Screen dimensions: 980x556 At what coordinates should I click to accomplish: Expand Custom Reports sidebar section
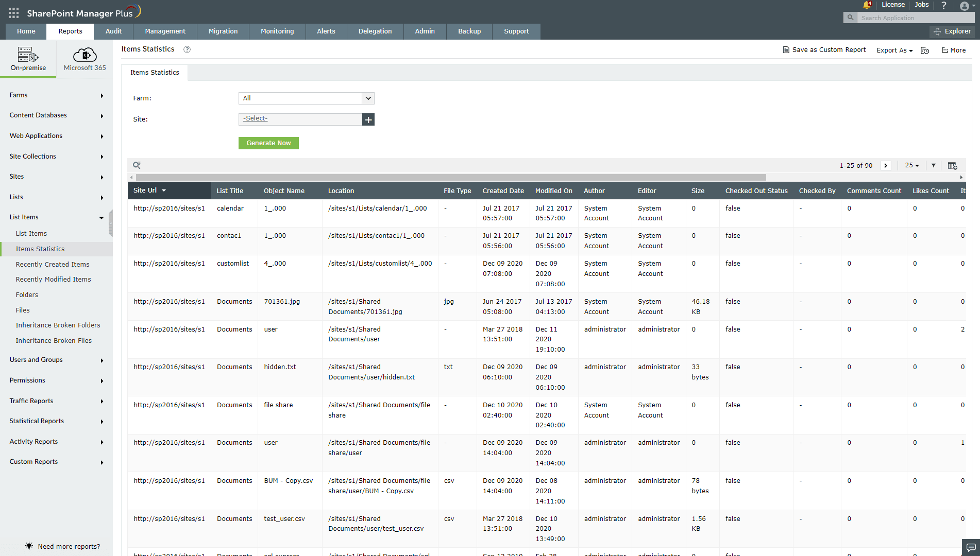56,462
